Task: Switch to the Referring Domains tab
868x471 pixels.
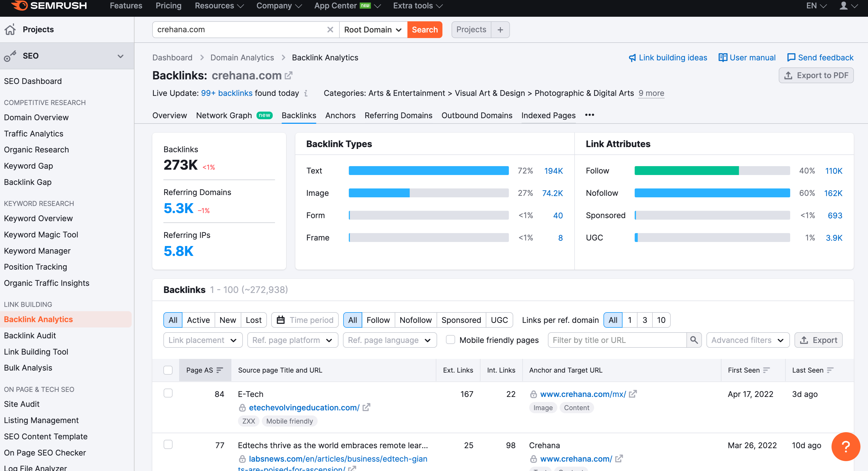Action: [398, 116]
